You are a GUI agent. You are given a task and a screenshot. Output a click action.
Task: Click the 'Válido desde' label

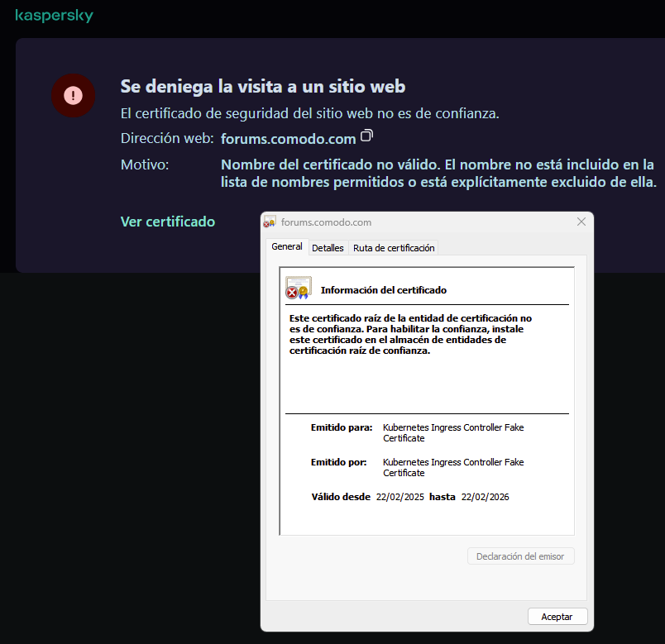[341, 497]
